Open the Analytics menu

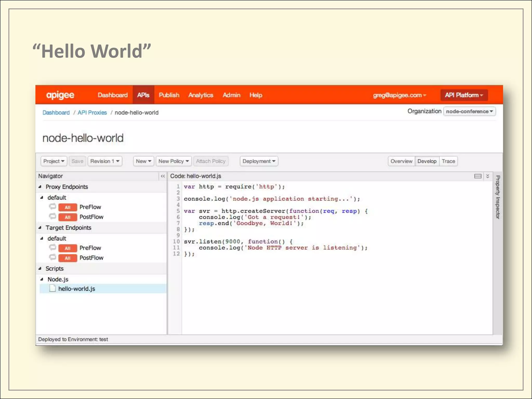pos(201,95)
